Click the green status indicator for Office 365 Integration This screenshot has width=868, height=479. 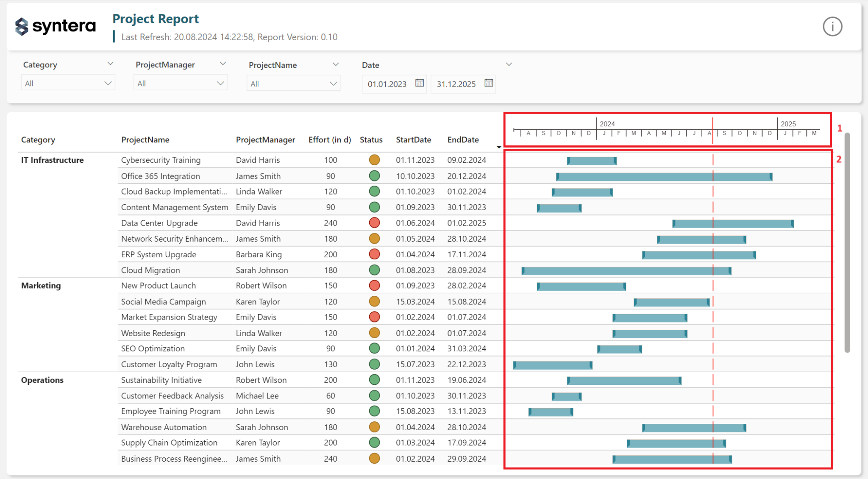[373, 175]
